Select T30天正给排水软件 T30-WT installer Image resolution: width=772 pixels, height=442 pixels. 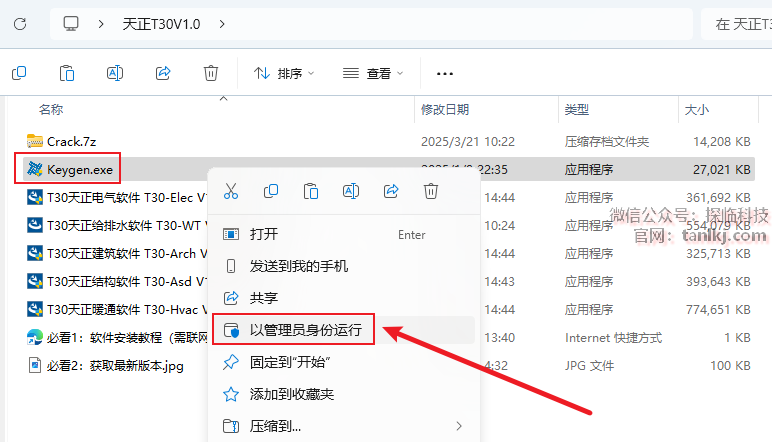[127, 226]
